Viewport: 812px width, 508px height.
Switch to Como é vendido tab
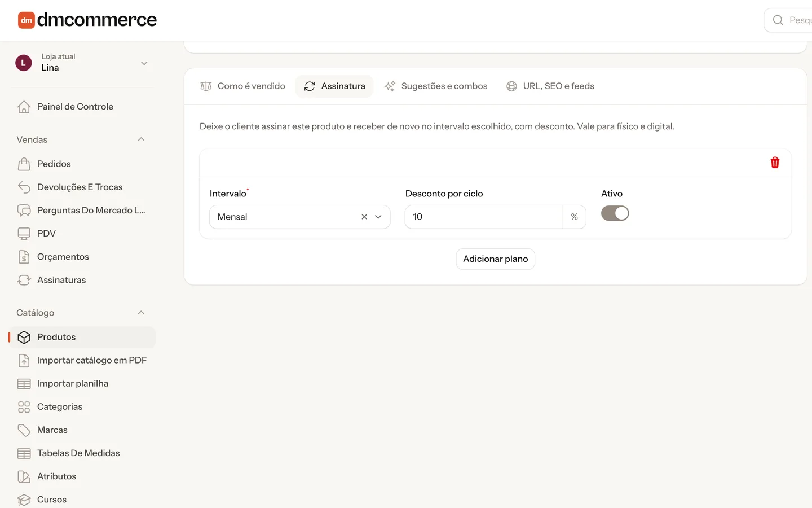(x=243, y=86)
